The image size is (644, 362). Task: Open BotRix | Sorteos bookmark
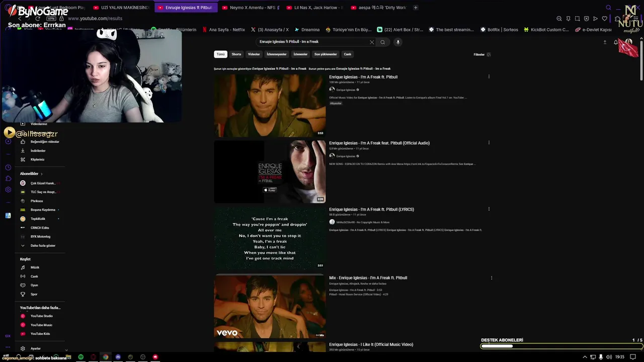499,30
